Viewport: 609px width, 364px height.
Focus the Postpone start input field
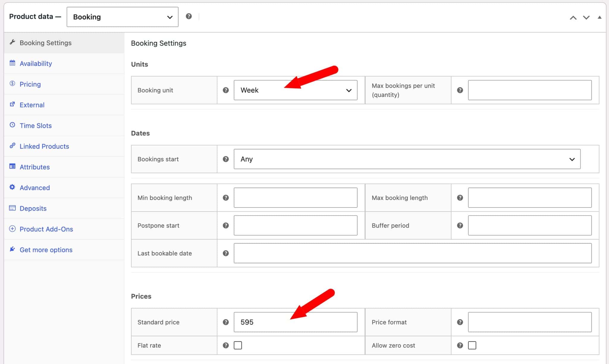(x=296, y=225)
